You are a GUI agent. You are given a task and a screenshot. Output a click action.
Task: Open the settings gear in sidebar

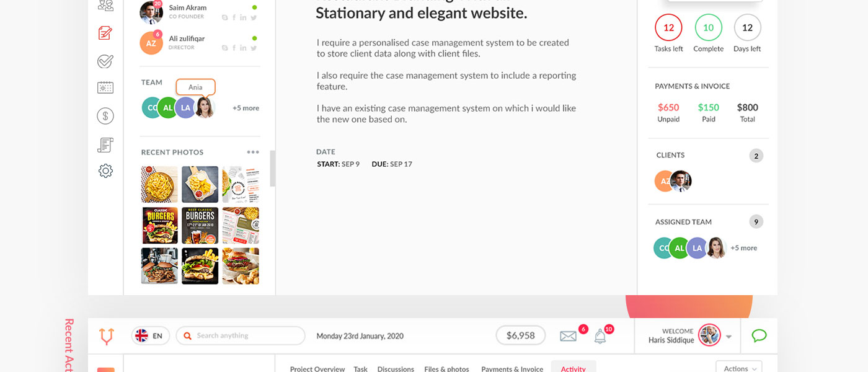(x=105, y=171)
